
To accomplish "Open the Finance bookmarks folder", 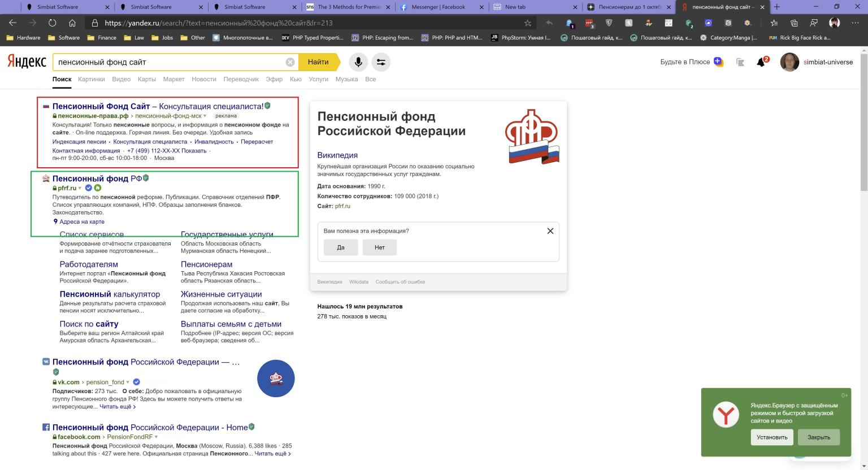I will (102, 38).
